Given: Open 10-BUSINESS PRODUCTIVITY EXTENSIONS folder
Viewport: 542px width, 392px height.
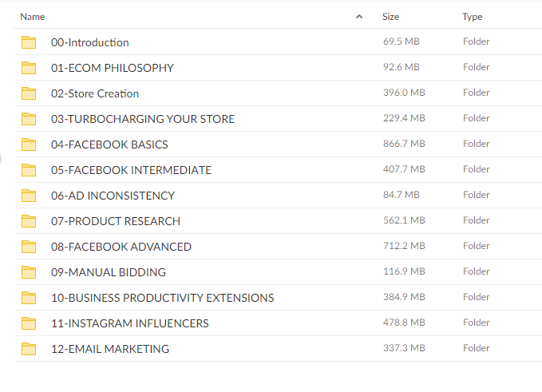Looking at the screenshot, I should point(162,298).
